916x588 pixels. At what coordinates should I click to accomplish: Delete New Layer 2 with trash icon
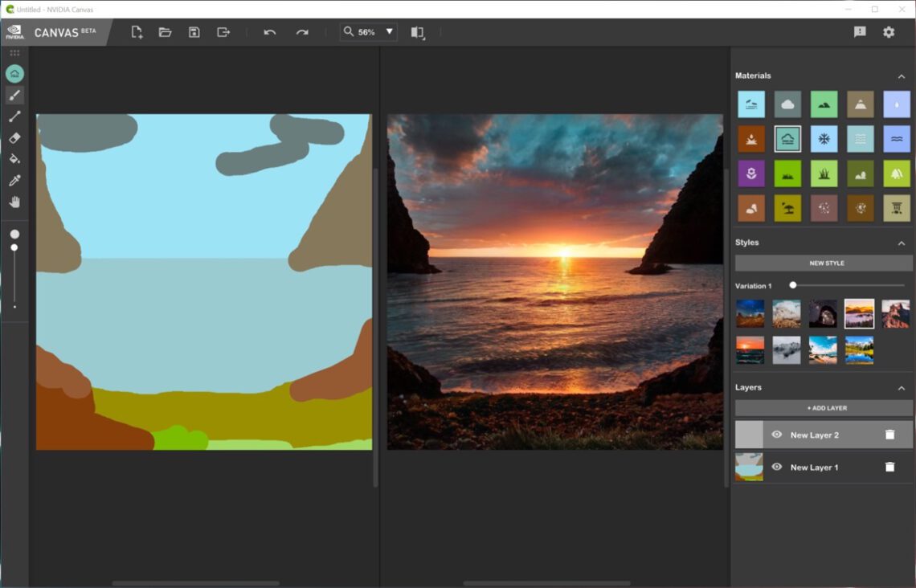[x=889, y=435]
